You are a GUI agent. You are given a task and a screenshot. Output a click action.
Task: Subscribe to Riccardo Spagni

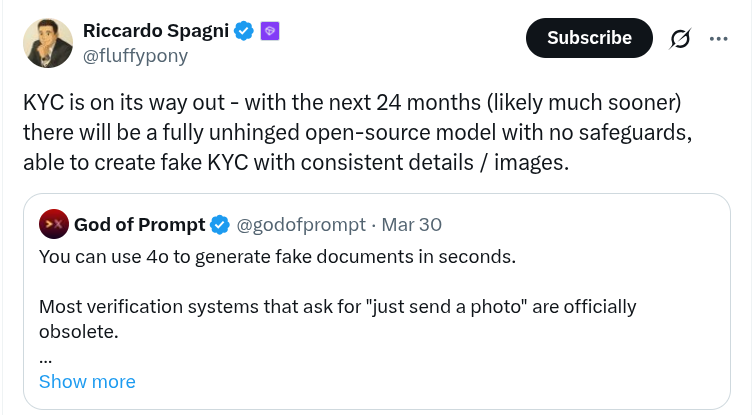[589, 38]
